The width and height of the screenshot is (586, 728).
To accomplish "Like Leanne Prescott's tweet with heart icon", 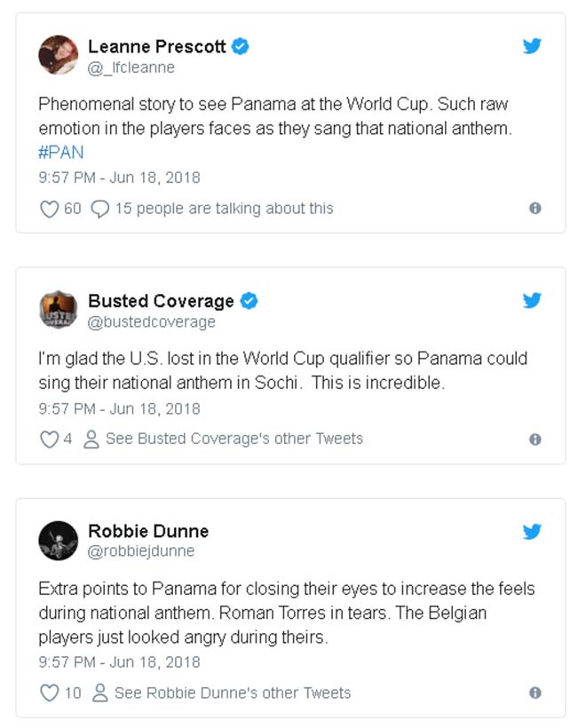I will click(x=50, y=209).
